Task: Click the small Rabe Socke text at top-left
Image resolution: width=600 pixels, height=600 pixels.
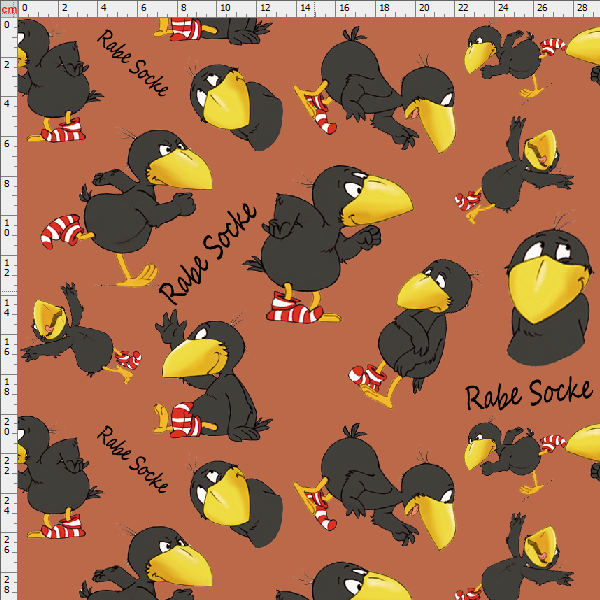Action: click(133, 62)
